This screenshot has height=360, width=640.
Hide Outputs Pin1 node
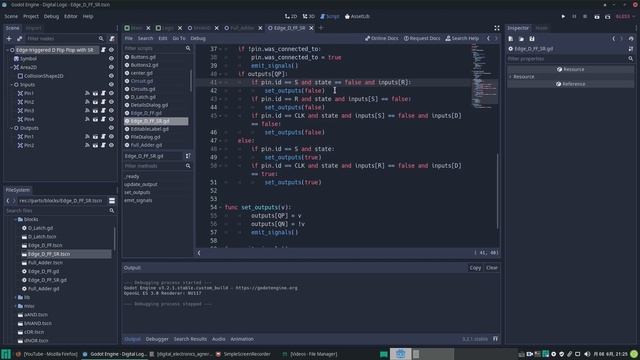[111, 137]
